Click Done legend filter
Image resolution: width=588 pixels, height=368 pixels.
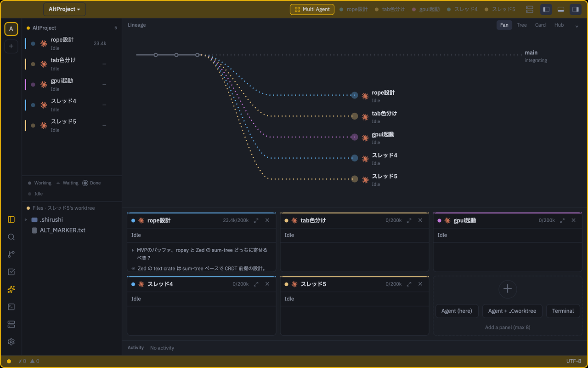pyautogui.click(x=91, y=183)
